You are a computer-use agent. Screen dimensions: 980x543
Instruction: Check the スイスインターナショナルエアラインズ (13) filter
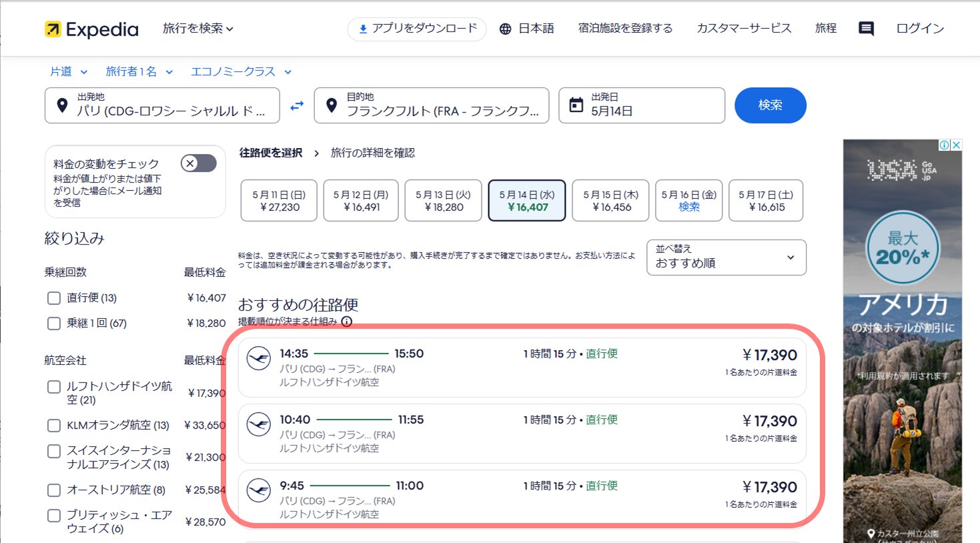pos(54,452)
